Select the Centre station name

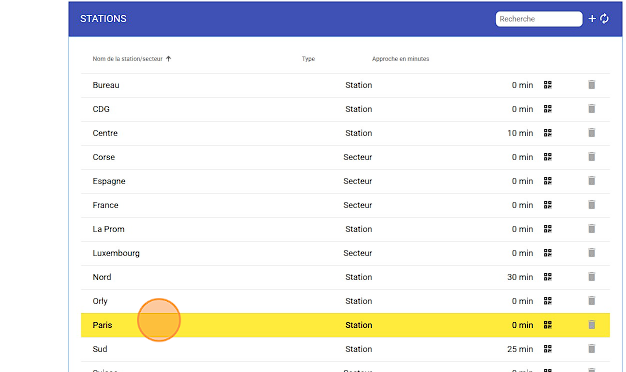[105, 133]
